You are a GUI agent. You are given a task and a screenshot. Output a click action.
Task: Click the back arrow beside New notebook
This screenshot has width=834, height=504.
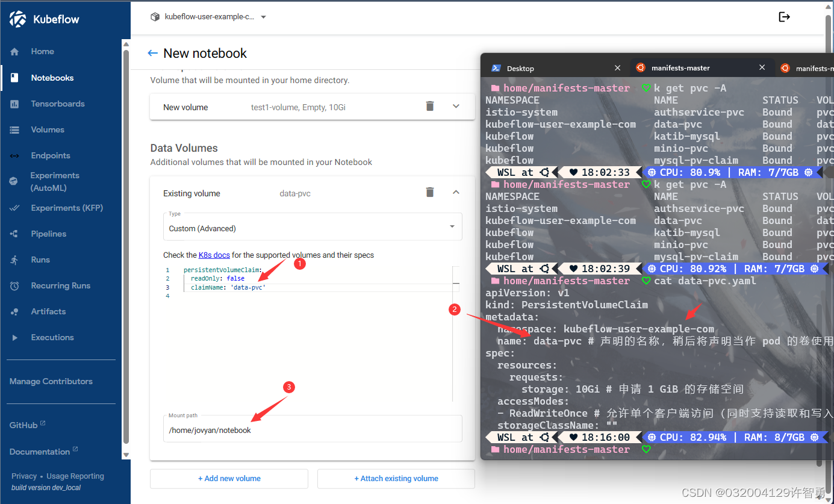[x=153, y=53]
